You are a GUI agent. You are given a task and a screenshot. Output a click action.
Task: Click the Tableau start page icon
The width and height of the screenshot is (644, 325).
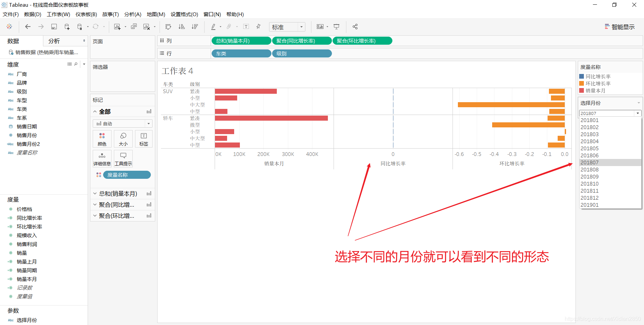tap(9, 27)
